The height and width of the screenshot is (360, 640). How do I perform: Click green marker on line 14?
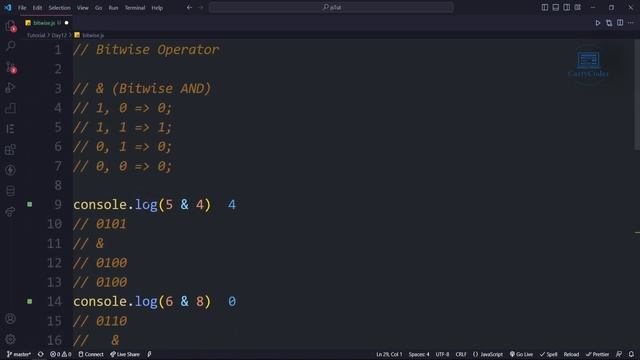coord(30,301)
